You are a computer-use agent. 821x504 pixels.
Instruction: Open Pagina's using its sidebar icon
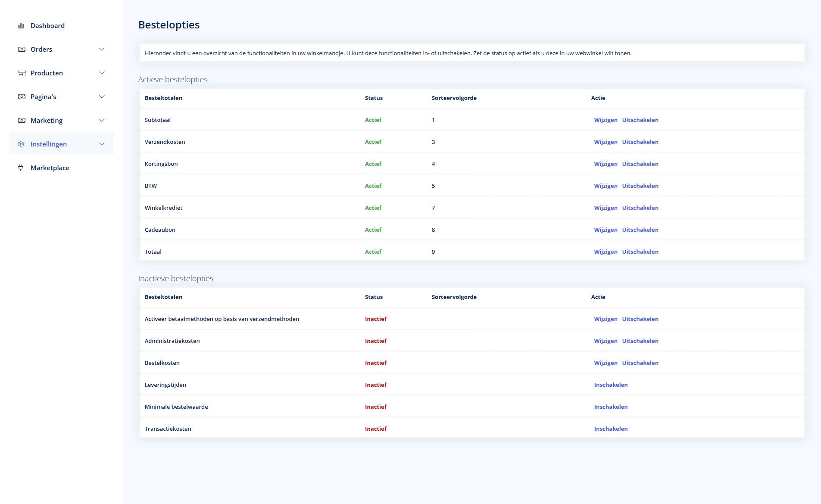(x=21, y=96)
